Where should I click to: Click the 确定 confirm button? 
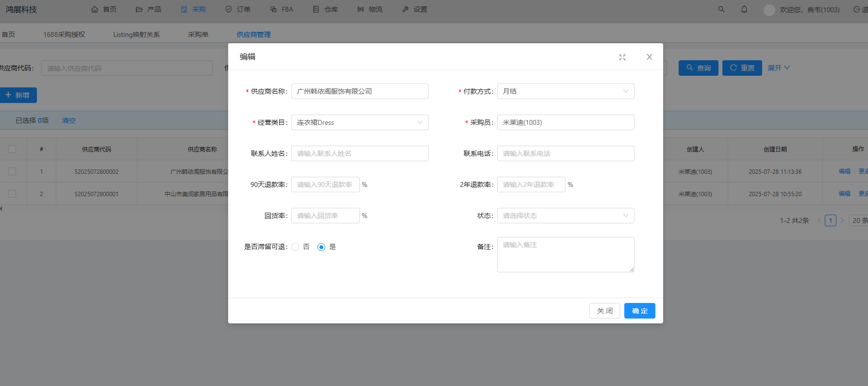coord(639,311)
